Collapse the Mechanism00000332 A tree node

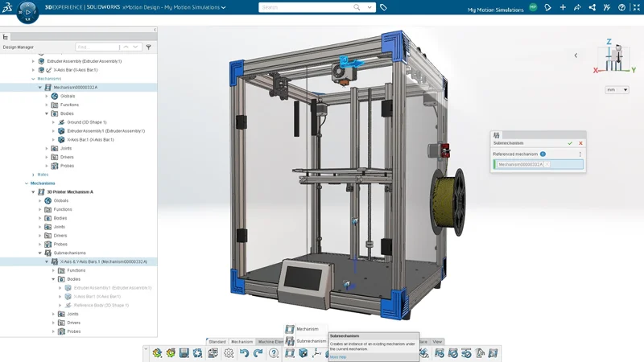[40, 87]
